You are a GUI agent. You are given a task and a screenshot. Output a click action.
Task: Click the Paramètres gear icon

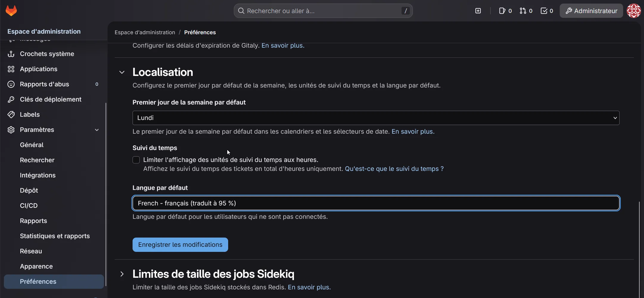(11, 130)
